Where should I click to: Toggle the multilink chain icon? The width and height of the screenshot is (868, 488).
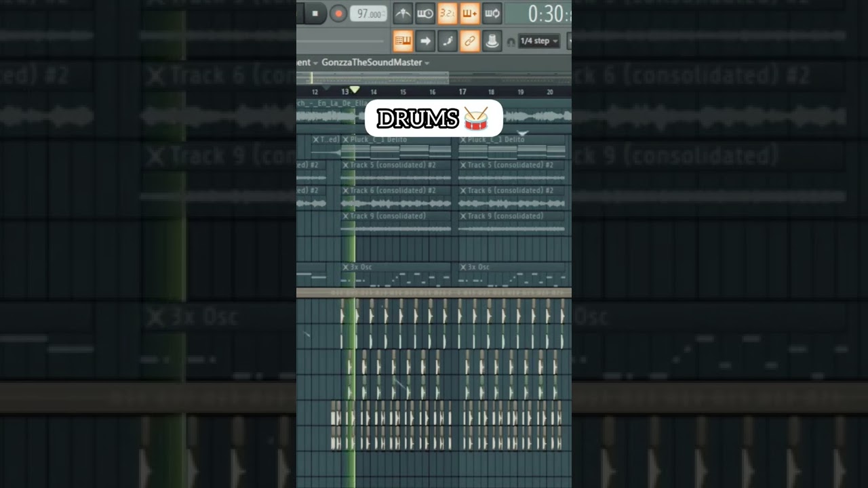[x=469, y=41]
